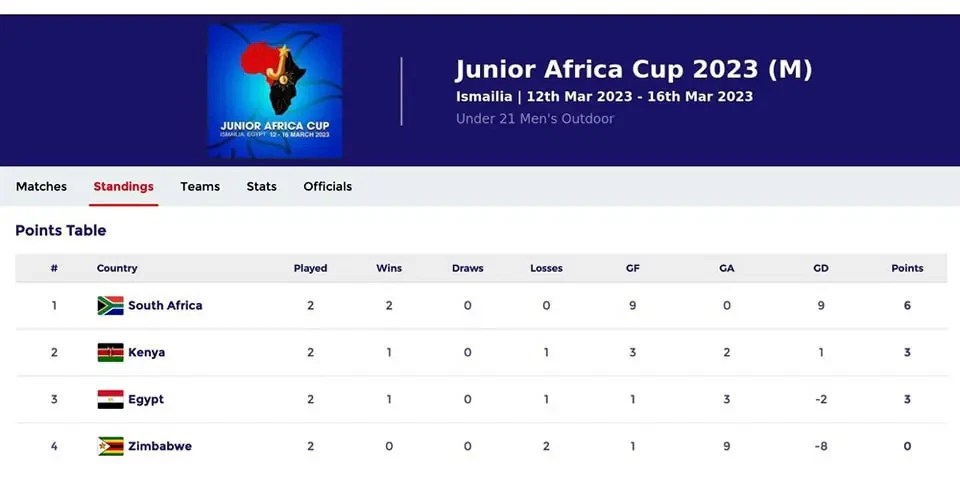View the Officials tab
The height and width of the screenshot is (498, 960).
[328, 187]
